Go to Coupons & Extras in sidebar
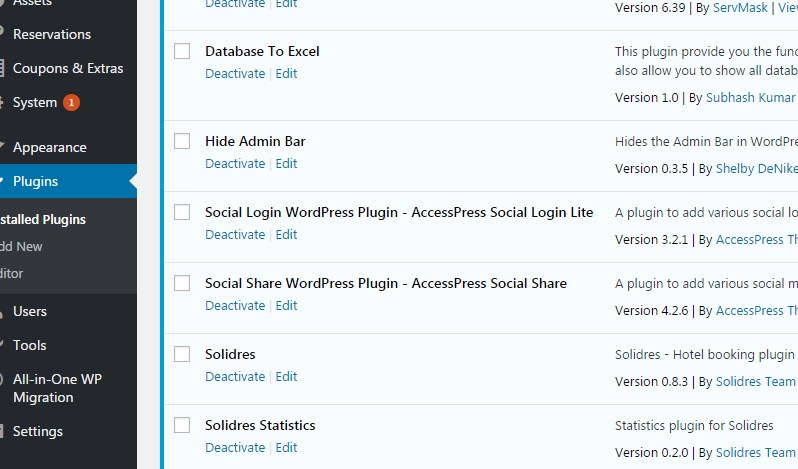Screen dimensions: 798x469 [x=68, y=68]
